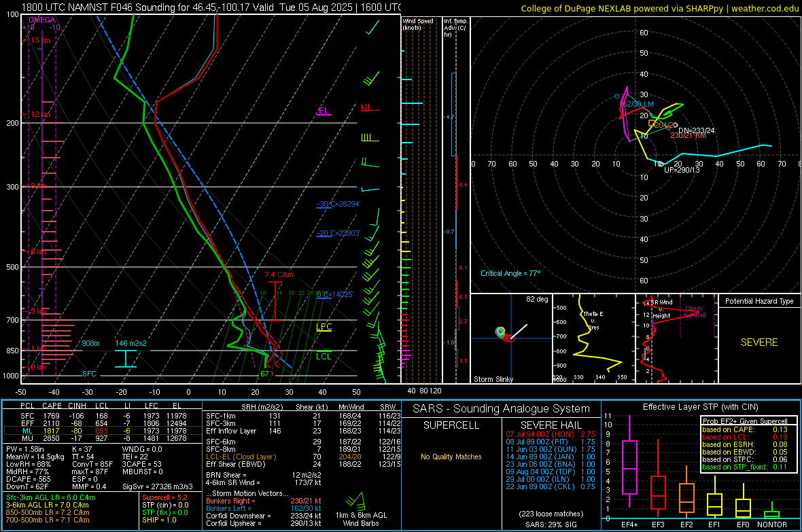Click the MU parcel row with CAPE 2850
This screenshot has height=532, width=802.
coord(103,438)
